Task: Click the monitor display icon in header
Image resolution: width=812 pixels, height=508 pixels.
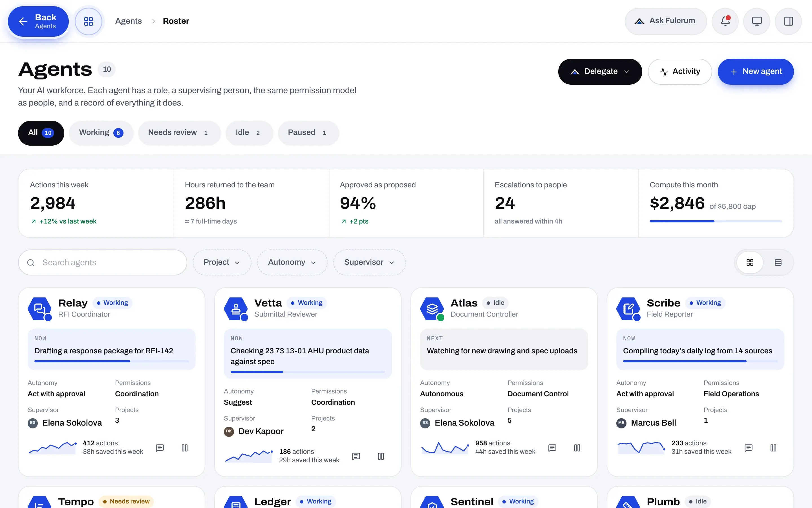Action: pyautogui.click(x=757, y=21)
